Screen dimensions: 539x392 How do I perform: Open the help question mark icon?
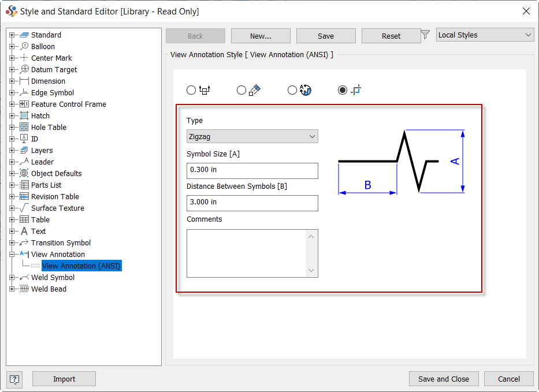(x=14, y=379)
